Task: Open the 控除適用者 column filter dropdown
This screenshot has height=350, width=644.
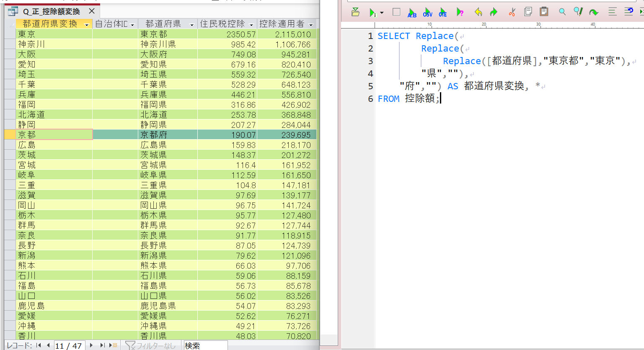Action: 311,25
